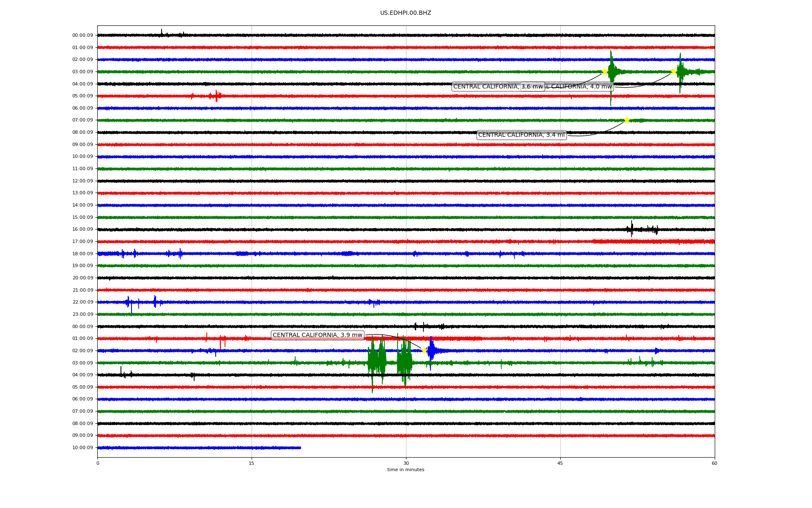
Task: Click the star marker on the 07:00:09 trace
Action: coord(627,120)
